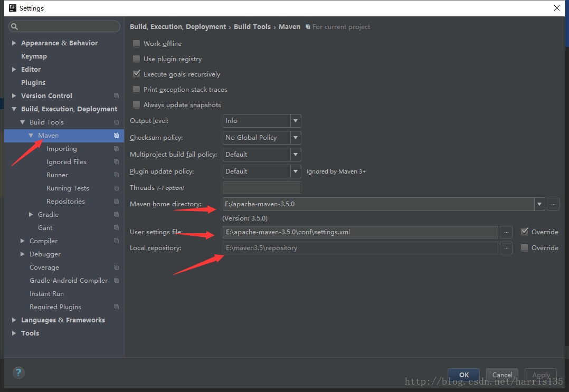Open the Importing settings page
Image resolution: width=569 pixels, height=392 pixels.
[x=62, y=149]
